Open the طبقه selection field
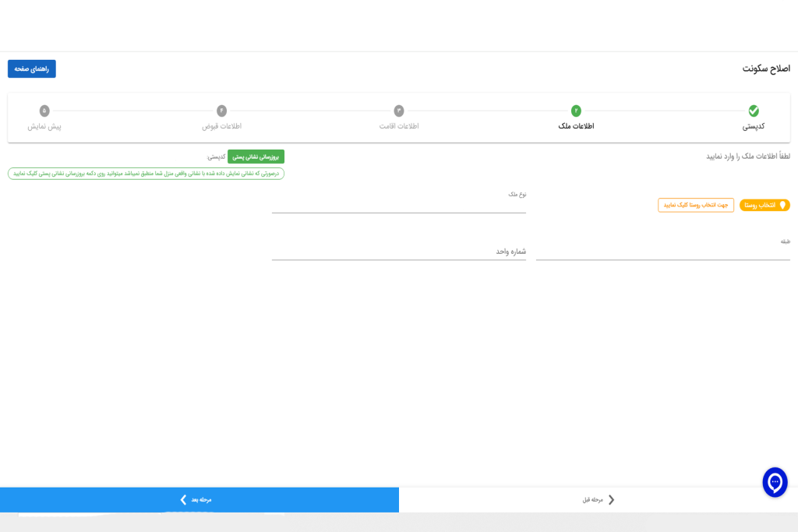Image resolution: width=798 pixels, height=532 pixels. pos(662,251)
